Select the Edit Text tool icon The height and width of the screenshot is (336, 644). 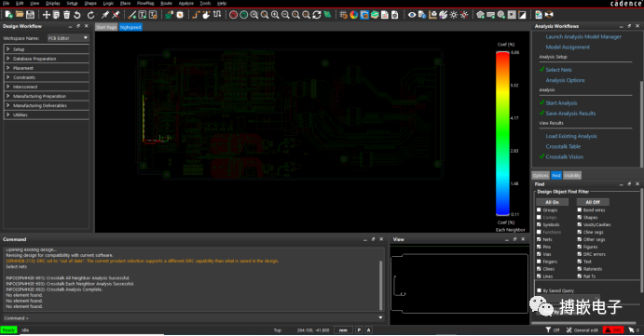click(153, 15)
